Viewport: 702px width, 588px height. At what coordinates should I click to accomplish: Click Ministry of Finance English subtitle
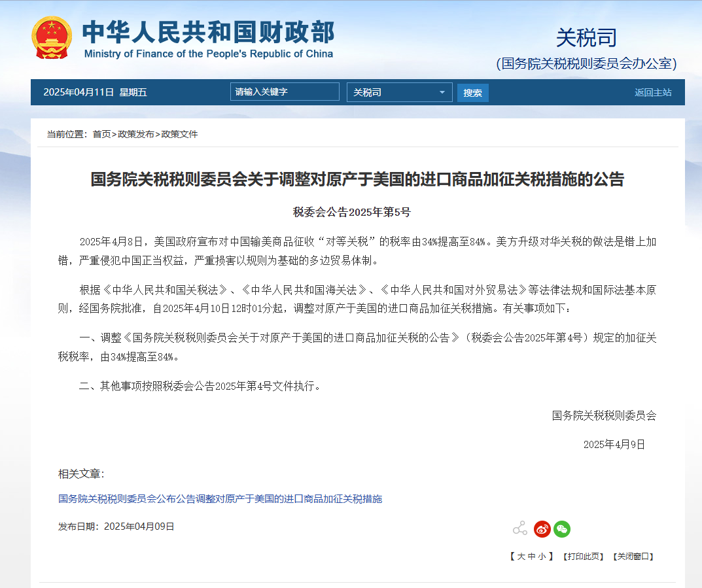209,54
